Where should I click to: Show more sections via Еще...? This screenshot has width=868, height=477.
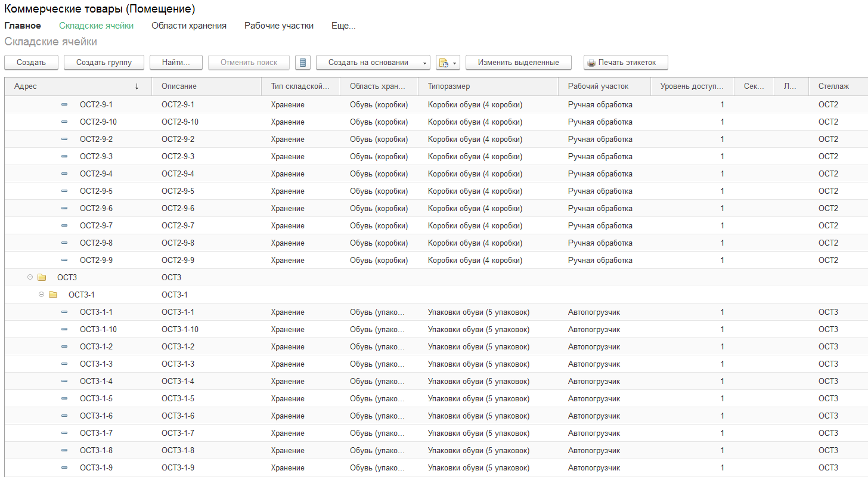pos(343,26)
